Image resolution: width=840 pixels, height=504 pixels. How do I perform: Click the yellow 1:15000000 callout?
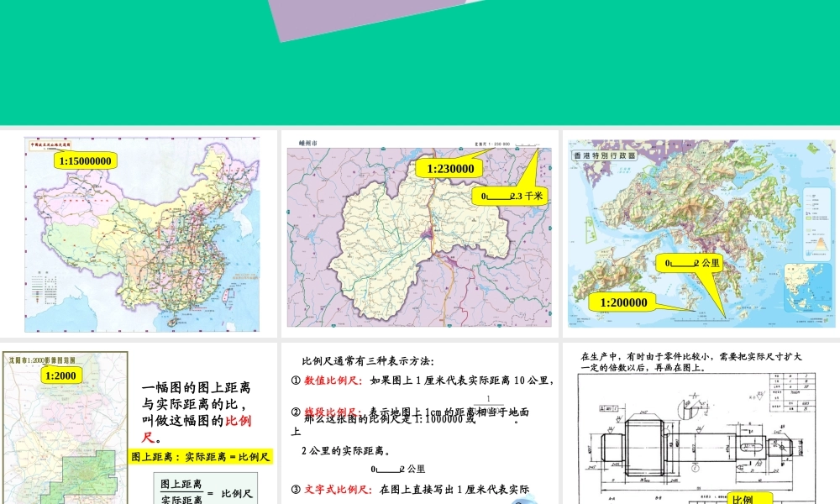[85, 160]
